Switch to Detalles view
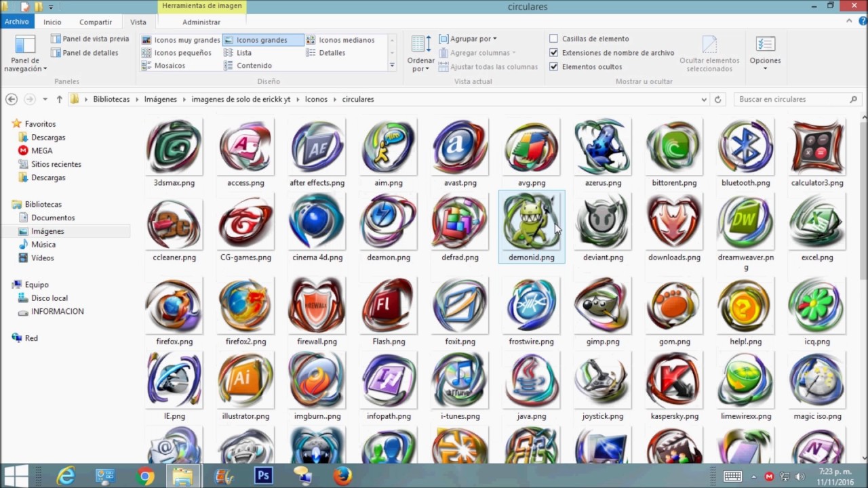868x488 pixels. coord(325,53)
